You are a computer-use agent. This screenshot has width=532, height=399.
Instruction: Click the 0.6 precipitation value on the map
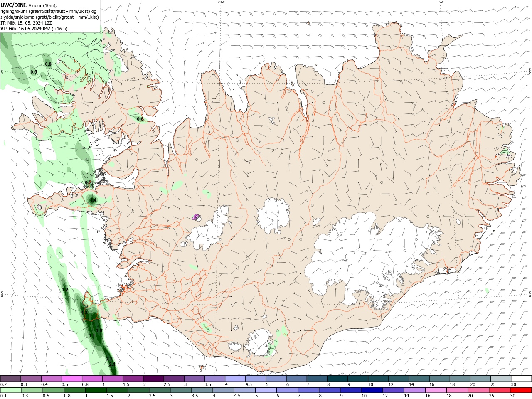140,119
